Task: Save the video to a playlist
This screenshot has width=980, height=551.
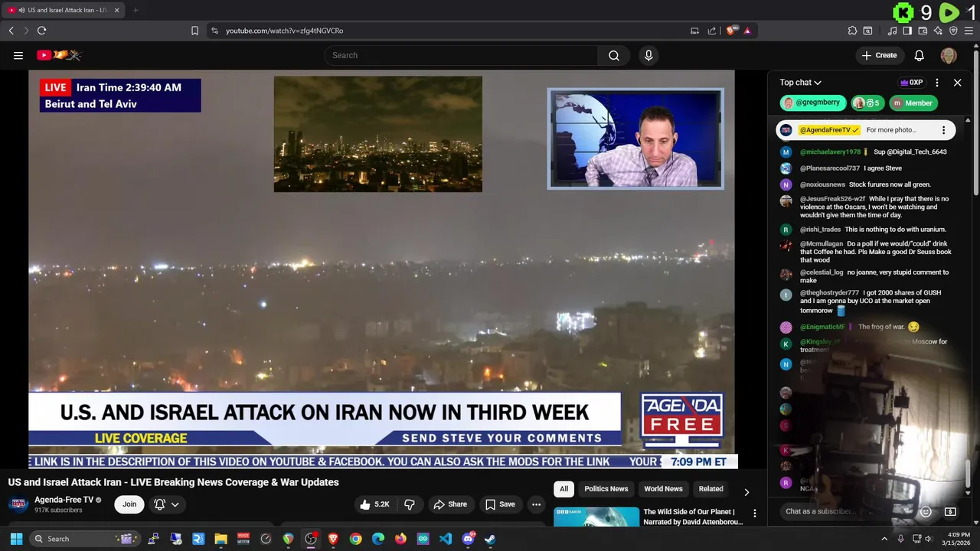Action: pyautogui.click(x=499, y=504)
